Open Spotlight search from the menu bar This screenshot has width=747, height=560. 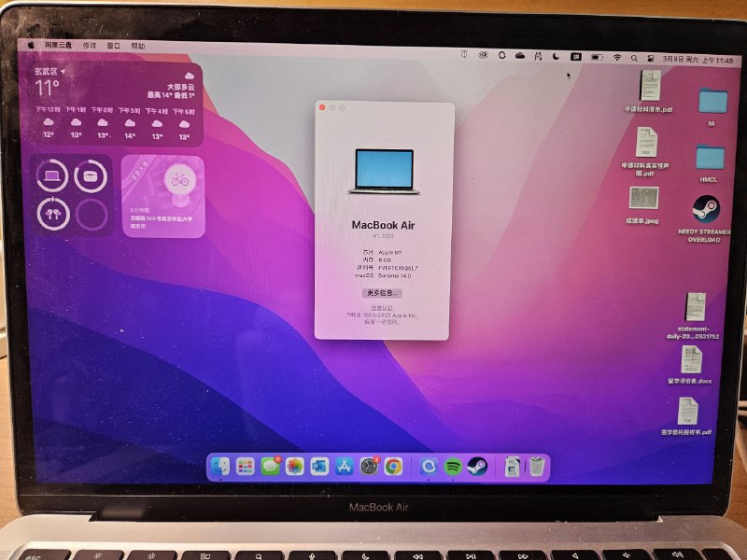point(635,56)
